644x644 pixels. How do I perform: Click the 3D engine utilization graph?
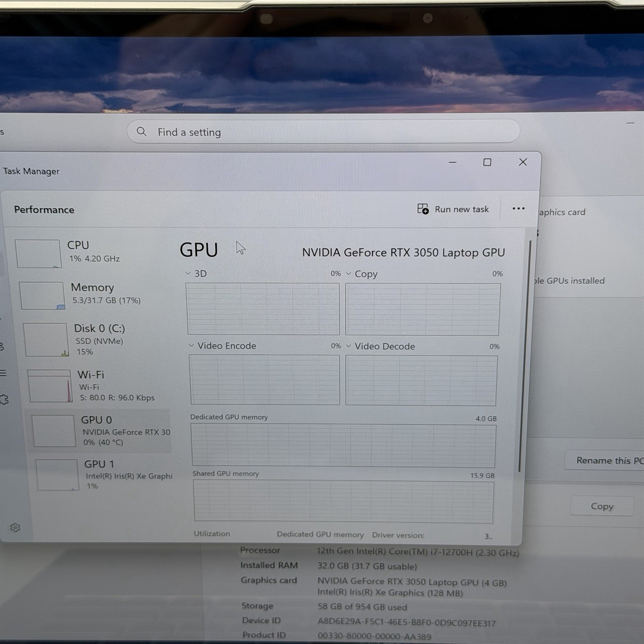point(263,309)
